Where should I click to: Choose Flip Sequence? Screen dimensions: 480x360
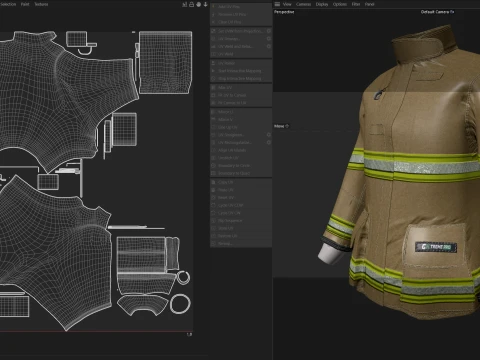click(241, 221)
